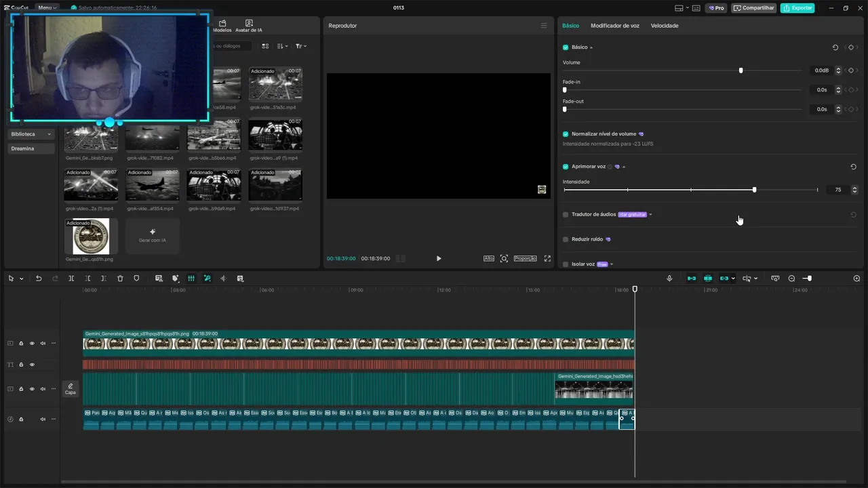This screenshot has height=488, width=868.
Task: Click the auto-captions icon in timeline toolbar
Action: 159,279
